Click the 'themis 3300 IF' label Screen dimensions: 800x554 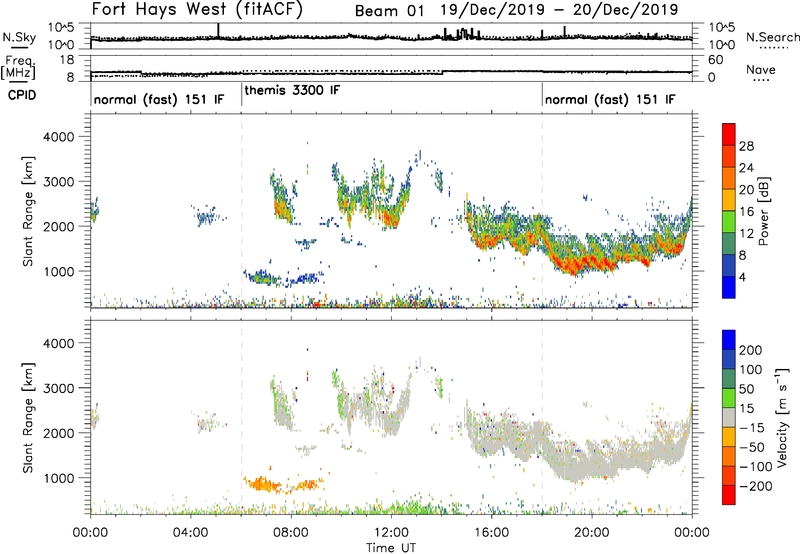(292, 91)
